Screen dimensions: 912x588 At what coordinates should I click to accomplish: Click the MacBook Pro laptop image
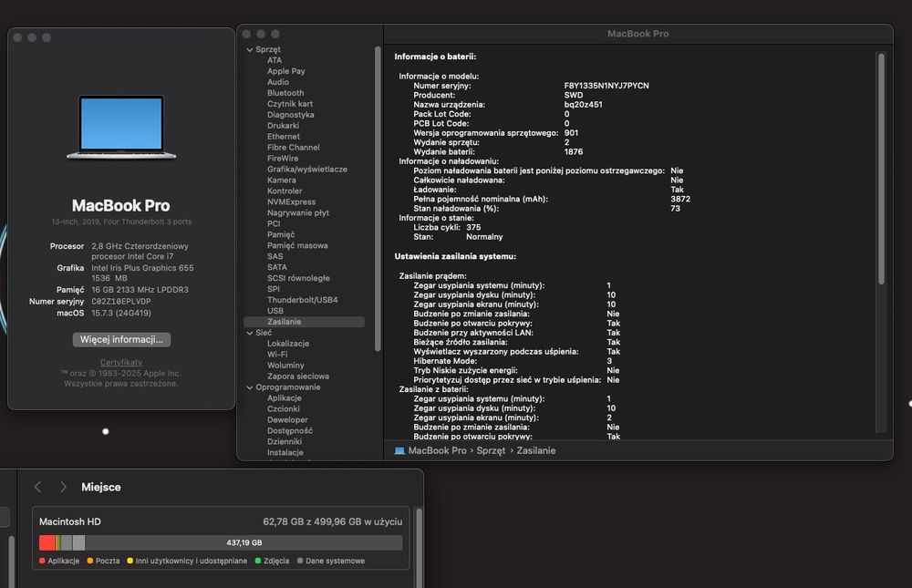121,127
